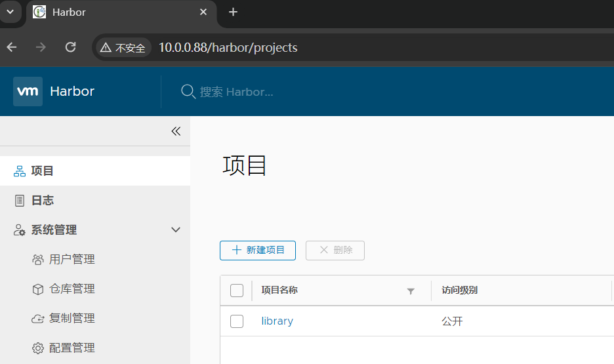Image resolution: width=614 pixels, height=364 pixels.
Task: Click the search magnifier icon
Action: pyautogui.click(x=188, y=91)
